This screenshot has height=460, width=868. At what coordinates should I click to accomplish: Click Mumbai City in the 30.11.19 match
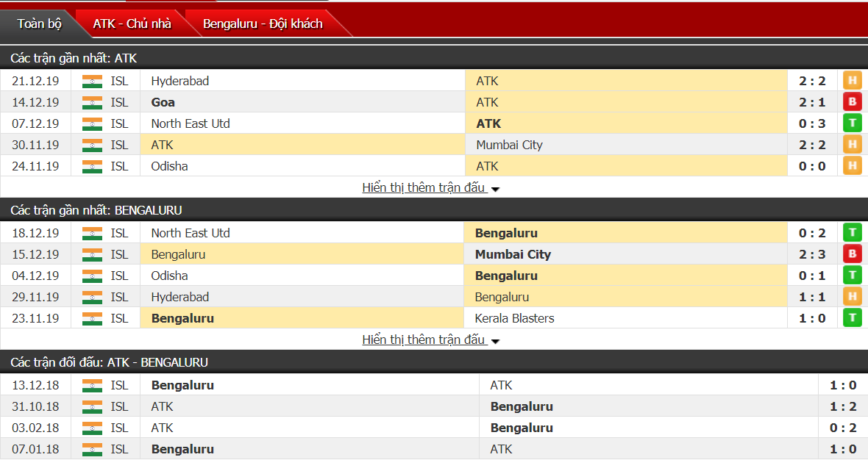click(x=509, y=145)
